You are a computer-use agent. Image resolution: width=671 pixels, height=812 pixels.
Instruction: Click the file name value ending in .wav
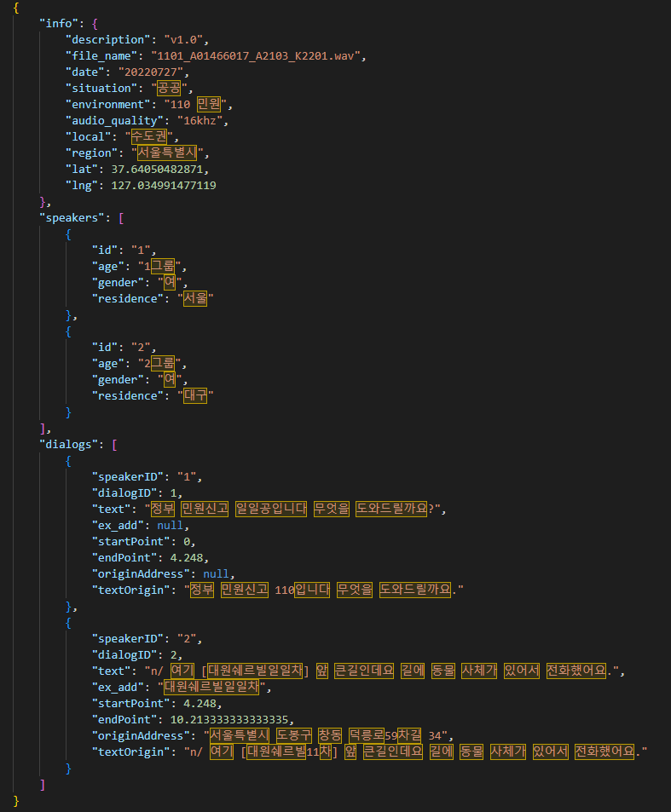pyautogui.click(x=257, y=55)
